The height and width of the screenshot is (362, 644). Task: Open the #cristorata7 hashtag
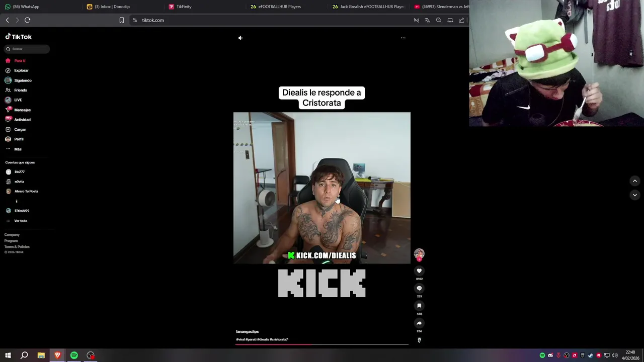279,339
